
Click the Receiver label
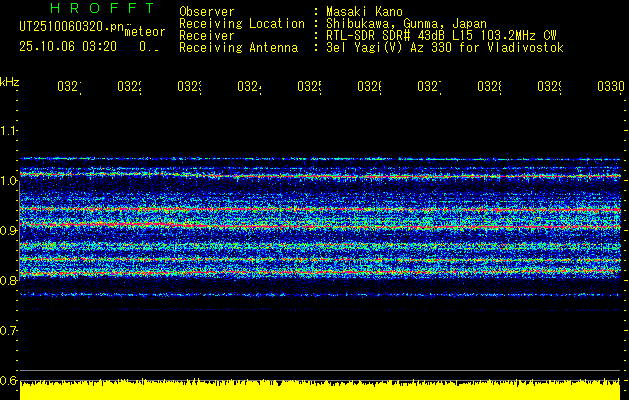[207, 36]
